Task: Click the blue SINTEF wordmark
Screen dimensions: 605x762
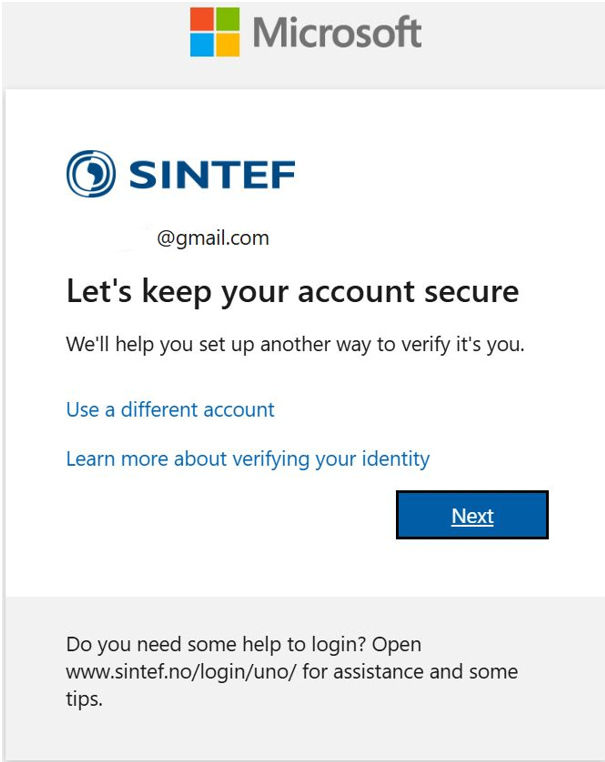Action: [212, 174]
